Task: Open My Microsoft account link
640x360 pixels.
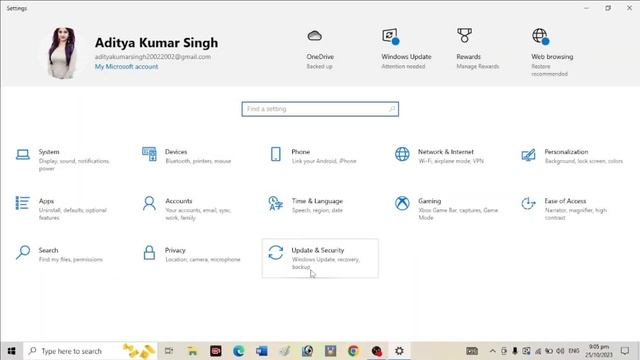Action: pyautogui.click(x=127, y=67)
